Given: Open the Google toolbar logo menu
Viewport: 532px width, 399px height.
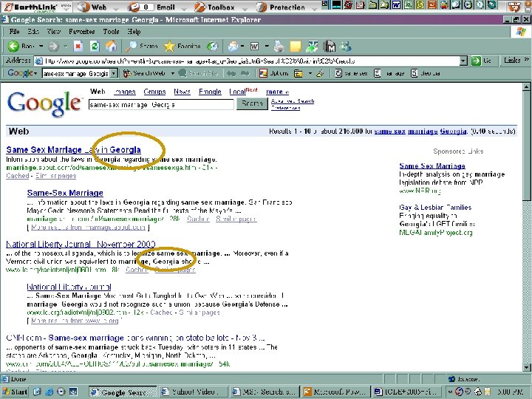Looking at the screenshot, I should tap(22, 73).
